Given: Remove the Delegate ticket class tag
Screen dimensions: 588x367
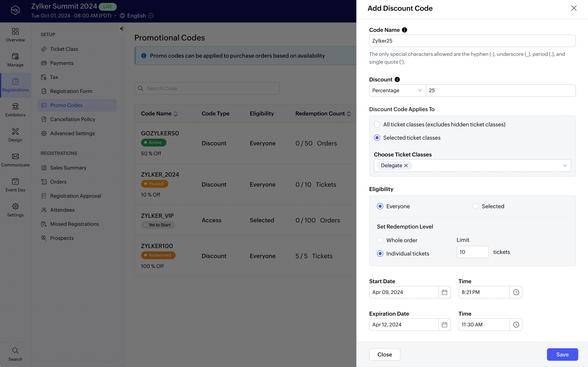Looking at the screenshot, I should pos(406,166).
